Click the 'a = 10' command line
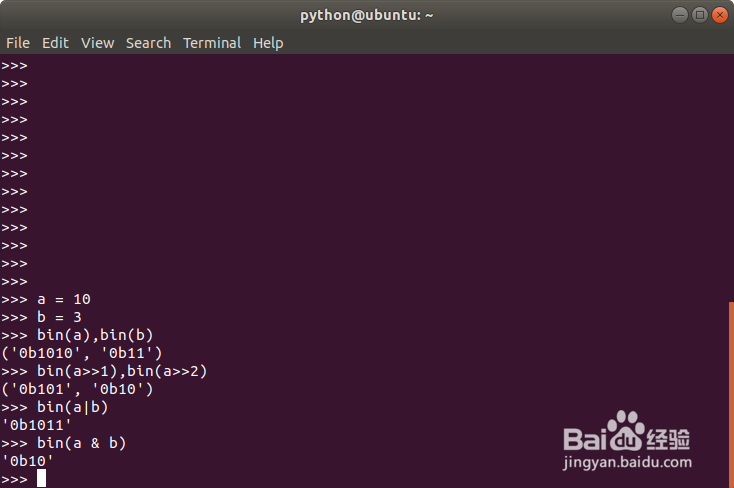Viewport: 734px width, 488px height. tap(64, 299)
